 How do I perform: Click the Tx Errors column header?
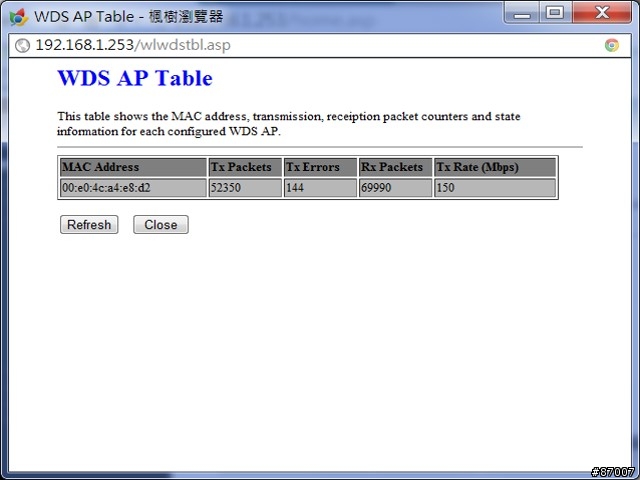pyautogui.click(x=320, y=167)
